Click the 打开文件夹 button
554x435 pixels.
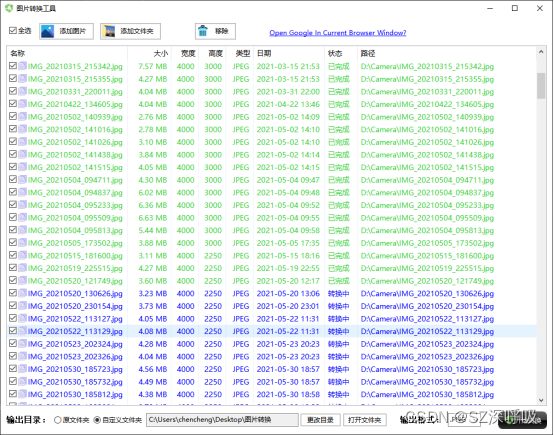[365, 420]
